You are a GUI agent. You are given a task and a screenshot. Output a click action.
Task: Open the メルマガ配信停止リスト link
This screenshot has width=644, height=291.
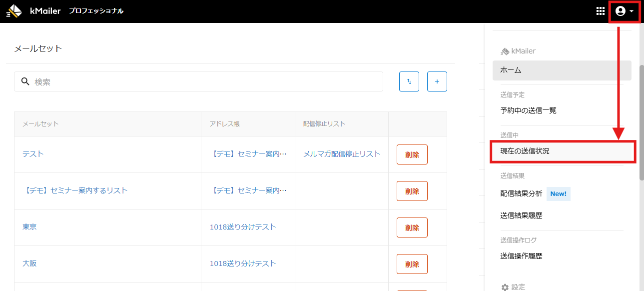point(342,154)
